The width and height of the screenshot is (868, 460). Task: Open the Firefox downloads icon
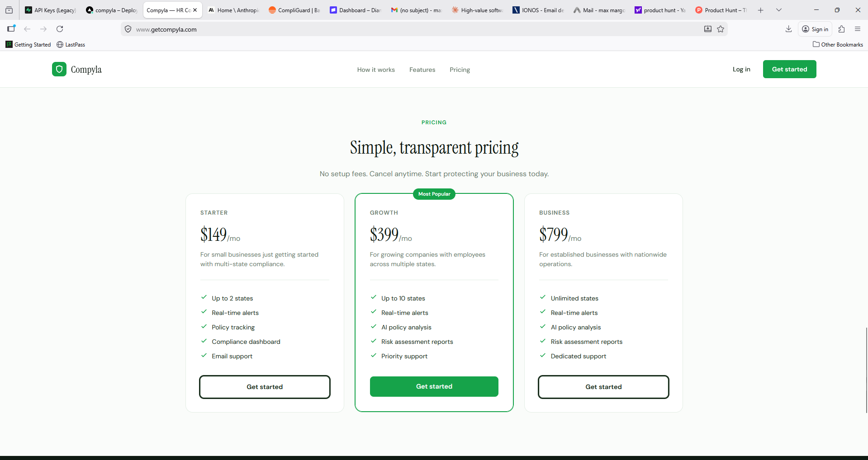pyautogui.click(x=788, y=29)
